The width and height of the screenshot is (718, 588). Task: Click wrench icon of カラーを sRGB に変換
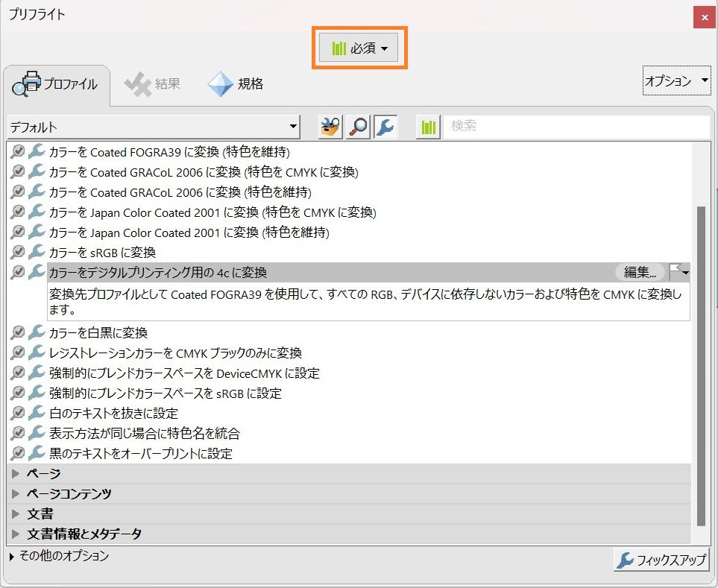point(37,252)
